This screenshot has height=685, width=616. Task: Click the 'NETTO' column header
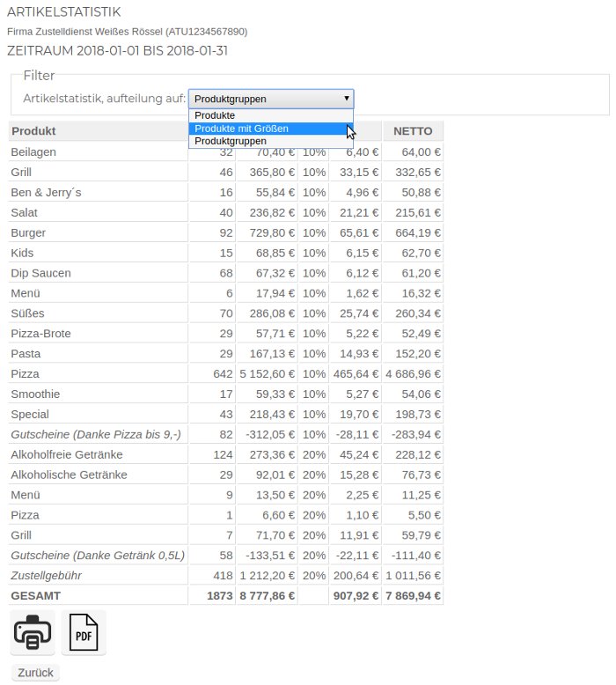click(413, 131)
